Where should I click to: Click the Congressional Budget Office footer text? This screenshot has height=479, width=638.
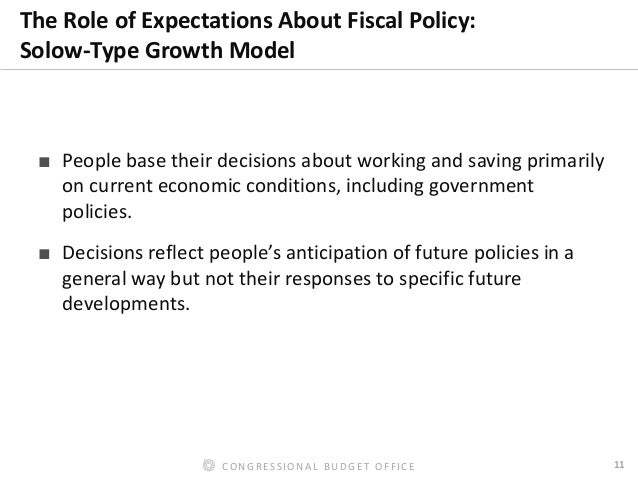[x=318, y=466]
